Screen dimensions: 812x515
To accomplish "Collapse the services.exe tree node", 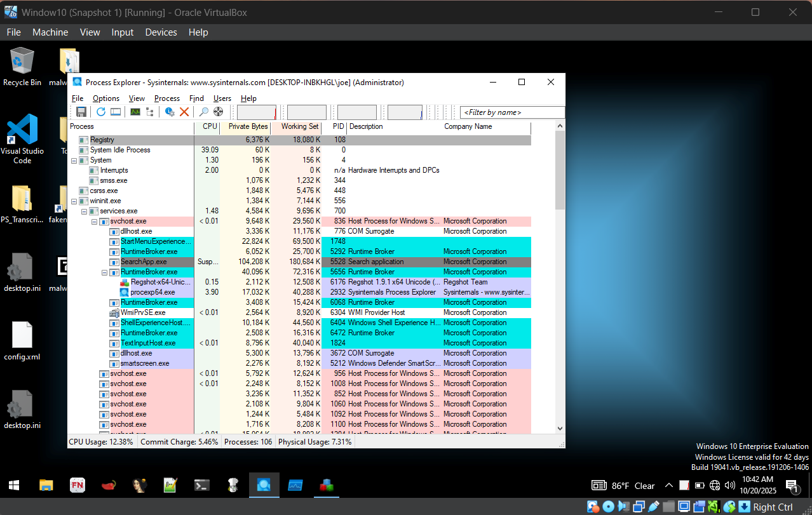I will click(x=84, y=211).
